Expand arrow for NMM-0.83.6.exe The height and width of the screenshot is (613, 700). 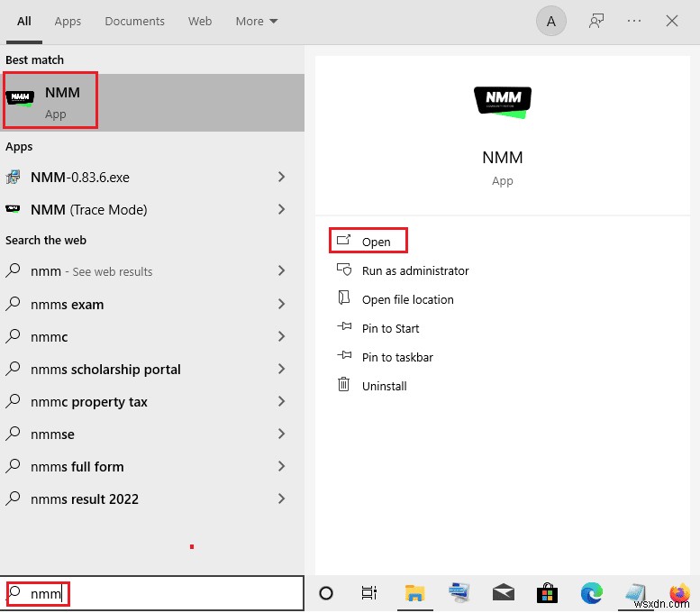click(281, 177)
